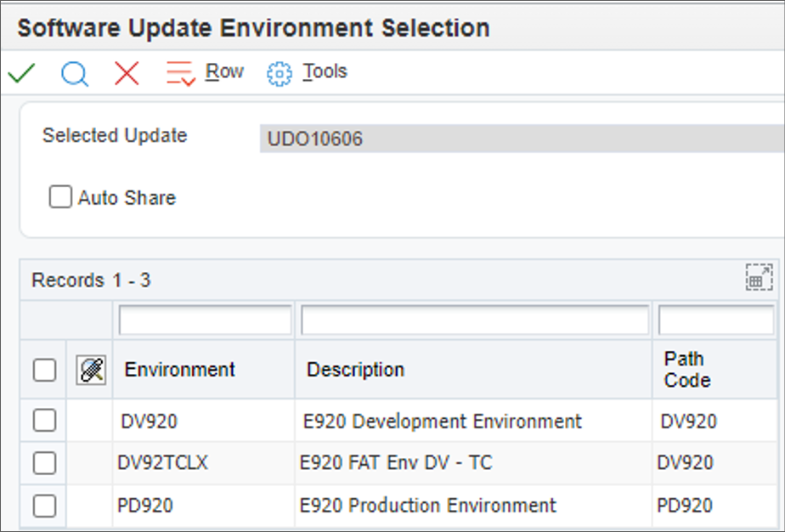
Task: Tick the DV92TCLX row checkbox
Action: click(x=44, y=463)
